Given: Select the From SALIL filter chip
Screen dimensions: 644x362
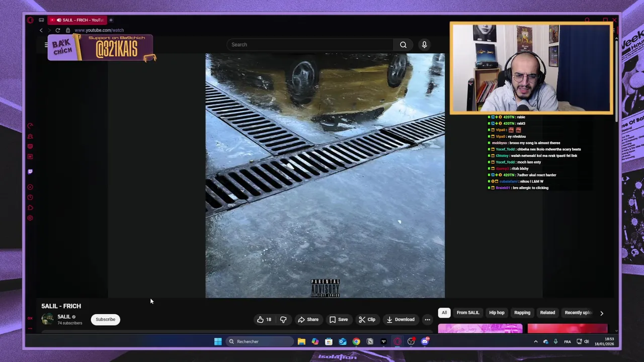Looking at the screenshot, I should point(468,313).
